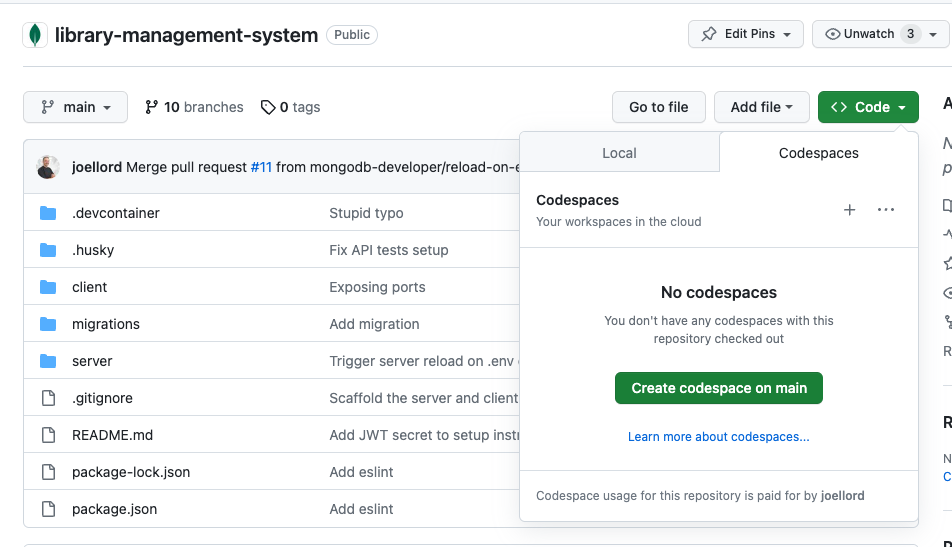Screen dimensions: 952x547
Task: Switch to the Local tab
Action: pos(619,153)
